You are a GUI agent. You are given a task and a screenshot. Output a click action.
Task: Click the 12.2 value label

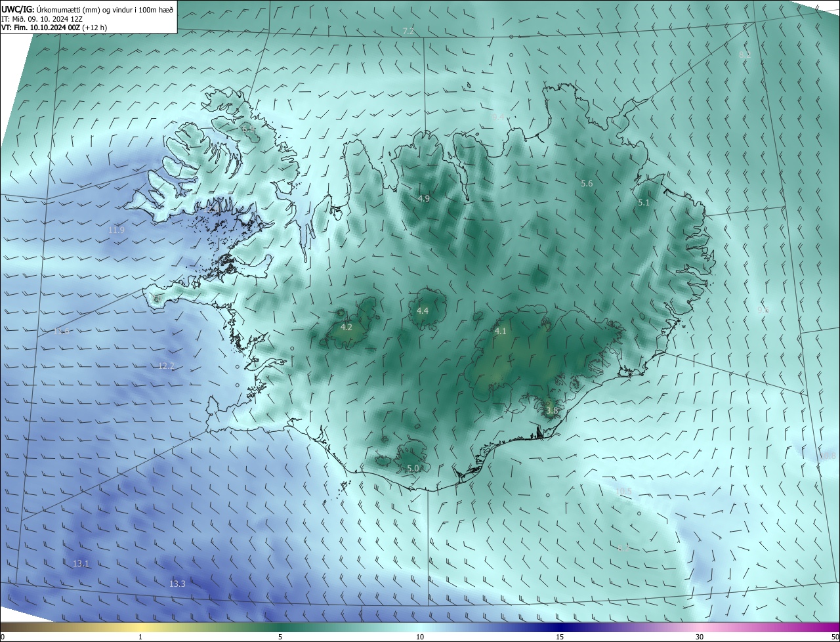click(x=166, y=366)
